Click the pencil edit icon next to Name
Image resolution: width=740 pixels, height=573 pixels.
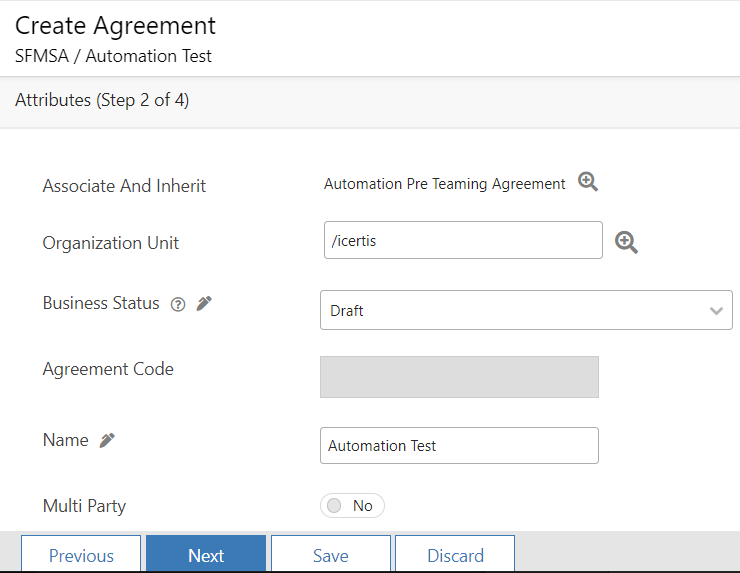(x=107, y=440)
